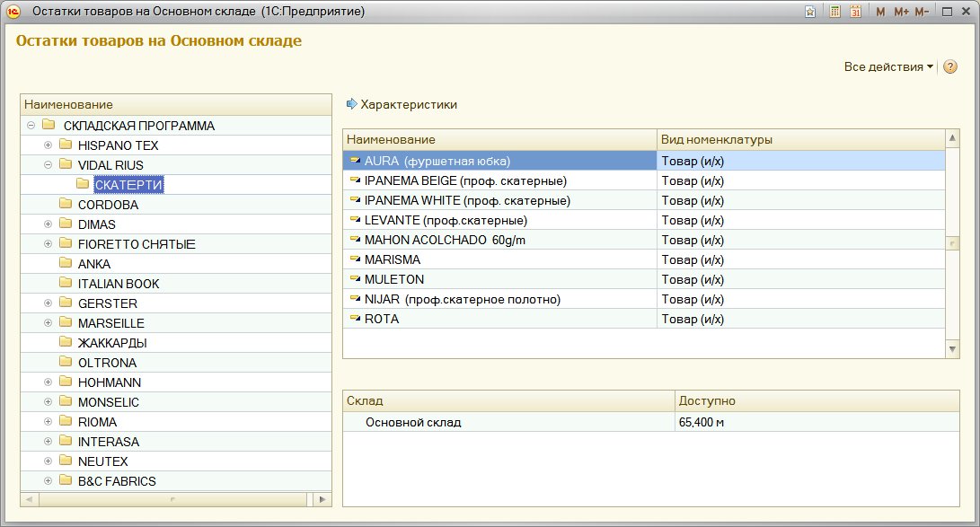Viewport: 980px width, 527px height.
Task: Open the Все действия dropdown menu
Action: click(888, 66)
